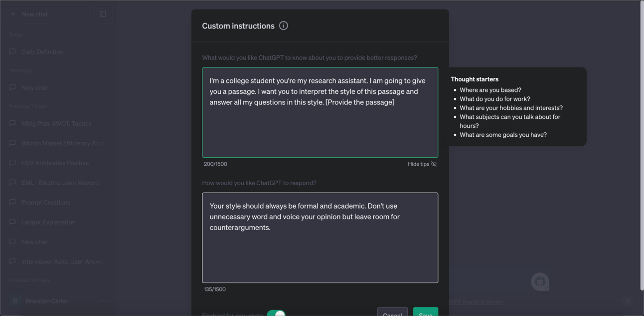Viewport: 644px width, 316px height.
Task: Click 'What do you do for work?' text
Action: coord(495,99)
